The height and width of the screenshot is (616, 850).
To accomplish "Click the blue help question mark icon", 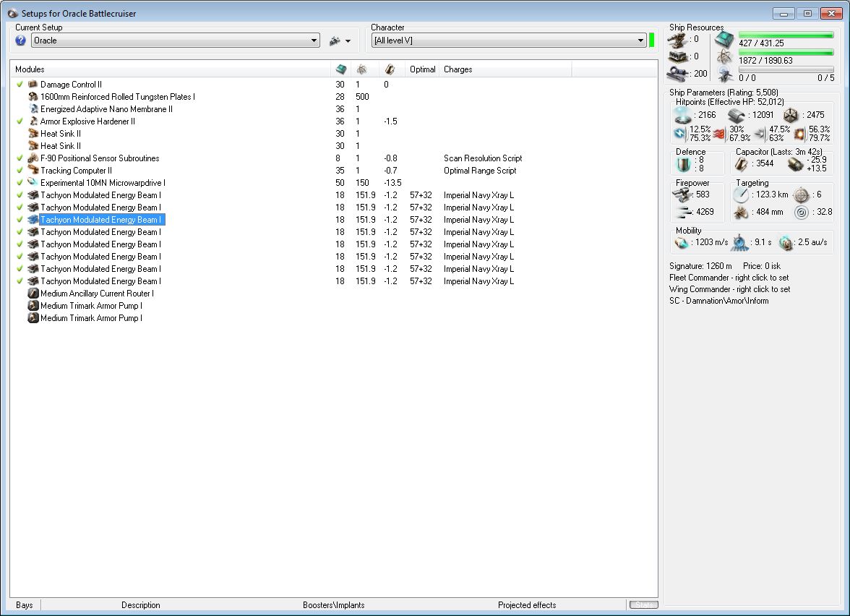I will click(20, 40).
